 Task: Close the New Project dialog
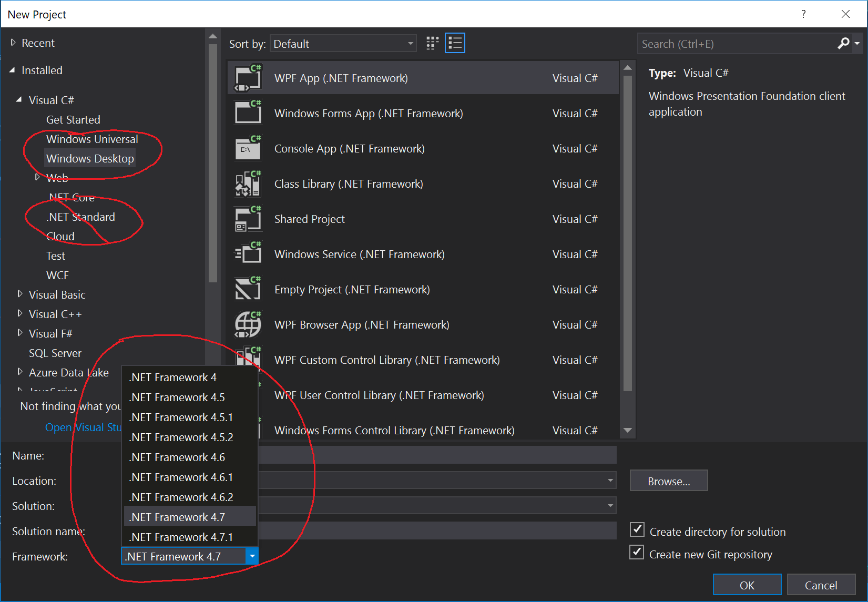pyautogui.click(x=845, y=14)
